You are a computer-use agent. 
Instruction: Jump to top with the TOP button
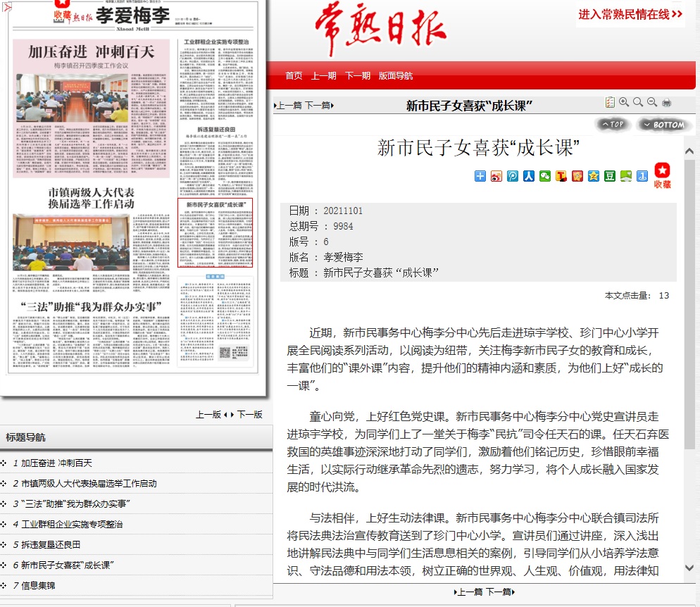coord(613,125)
